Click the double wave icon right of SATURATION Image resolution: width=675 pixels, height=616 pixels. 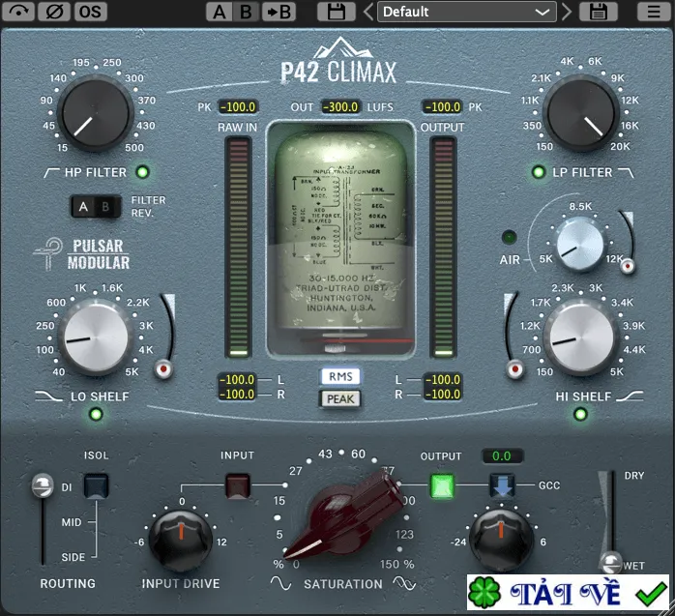click(x=404, y=583)
